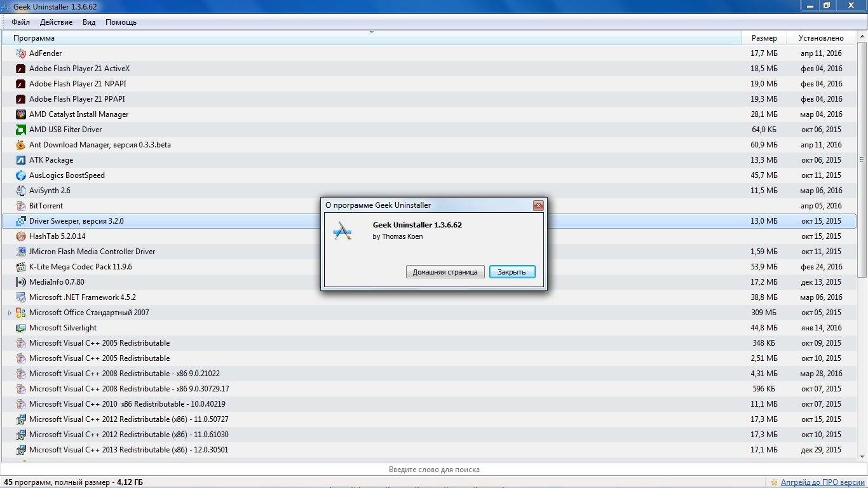Click the 45,7 МБ size of AusLogics BoostSpeed
The width and height of the screenshot is (868, 488).
point(764,175)
